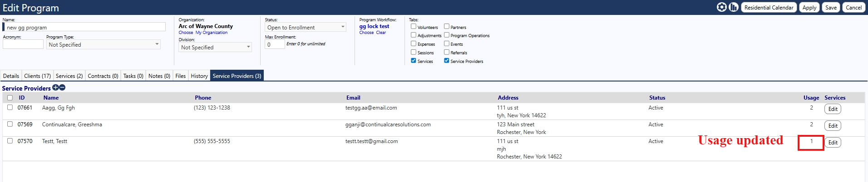
Task: Open the History tab
Action: click(x=199, y=76)
